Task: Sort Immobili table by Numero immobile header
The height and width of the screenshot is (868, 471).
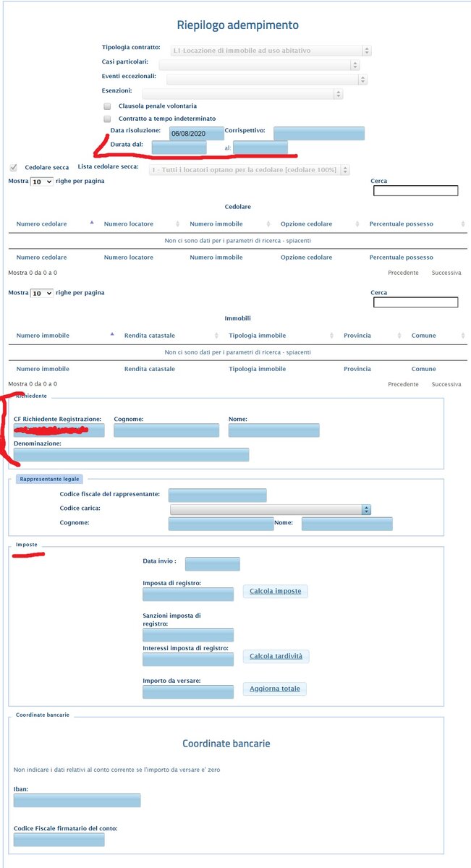Action: 43,336
